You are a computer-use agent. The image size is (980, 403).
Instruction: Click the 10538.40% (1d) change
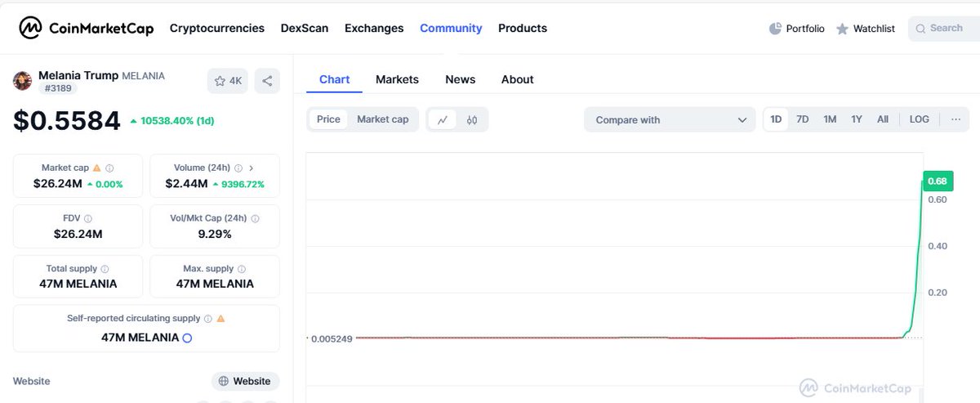172,121
